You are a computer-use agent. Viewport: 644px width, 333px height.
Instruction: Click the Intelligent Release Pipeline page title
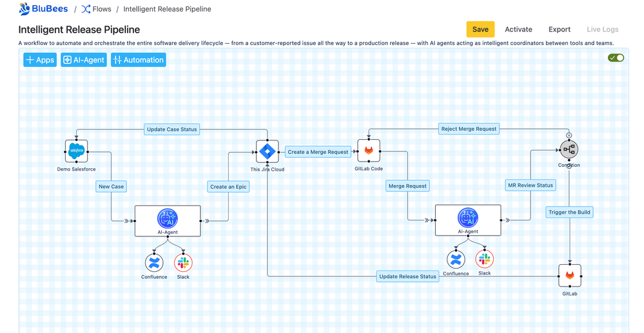click(x=79, y=30)
